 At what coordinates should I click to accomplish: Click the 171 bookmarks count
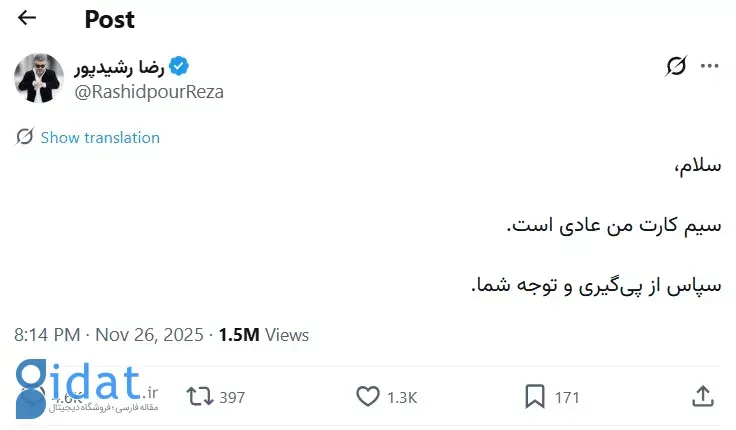(x=567, y=398)
